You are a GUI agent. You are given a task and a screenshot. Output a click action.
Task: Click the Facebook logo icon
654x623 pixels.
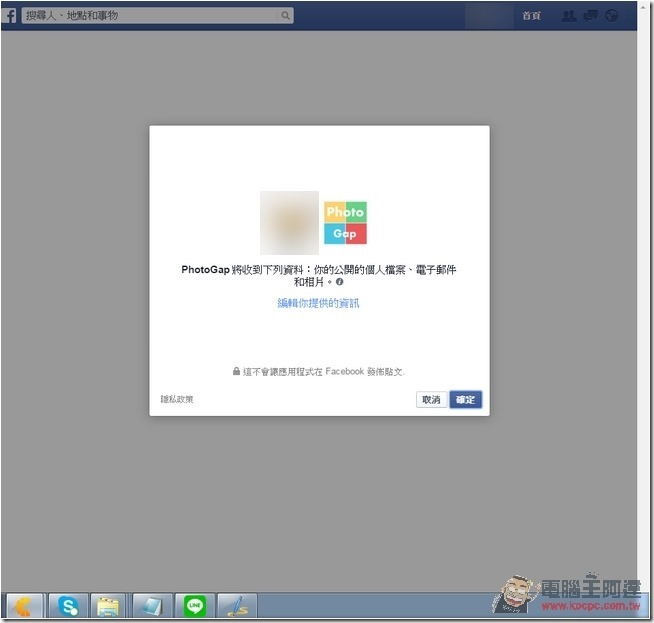tap(9, 16)
